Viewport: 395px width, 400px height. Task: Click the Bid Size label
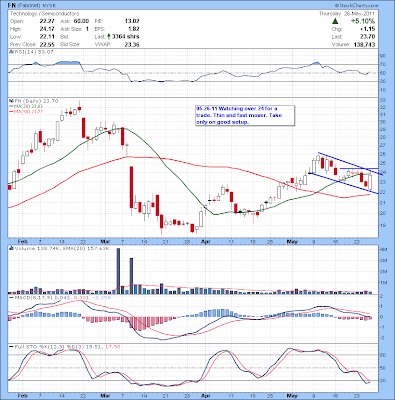[70, 44]
